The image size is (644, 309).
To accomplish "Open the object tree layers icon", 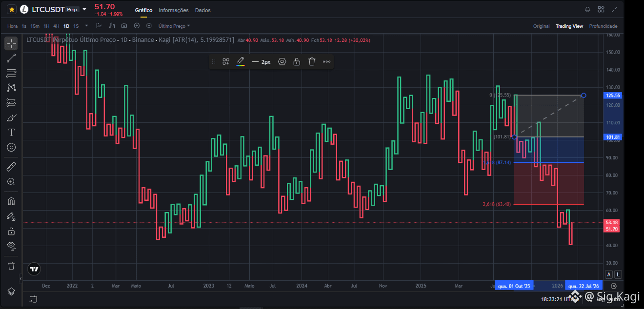I will (11, 291).
